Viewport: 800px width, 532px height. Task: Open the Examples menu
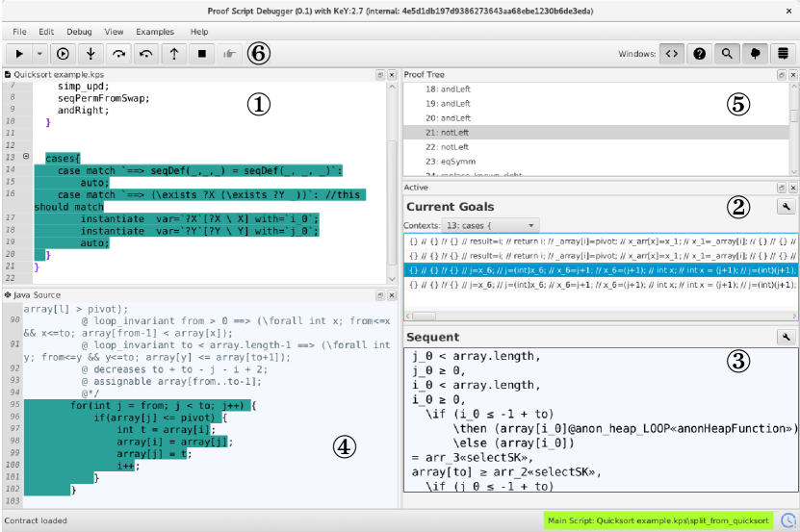click(x=156, y=32)
